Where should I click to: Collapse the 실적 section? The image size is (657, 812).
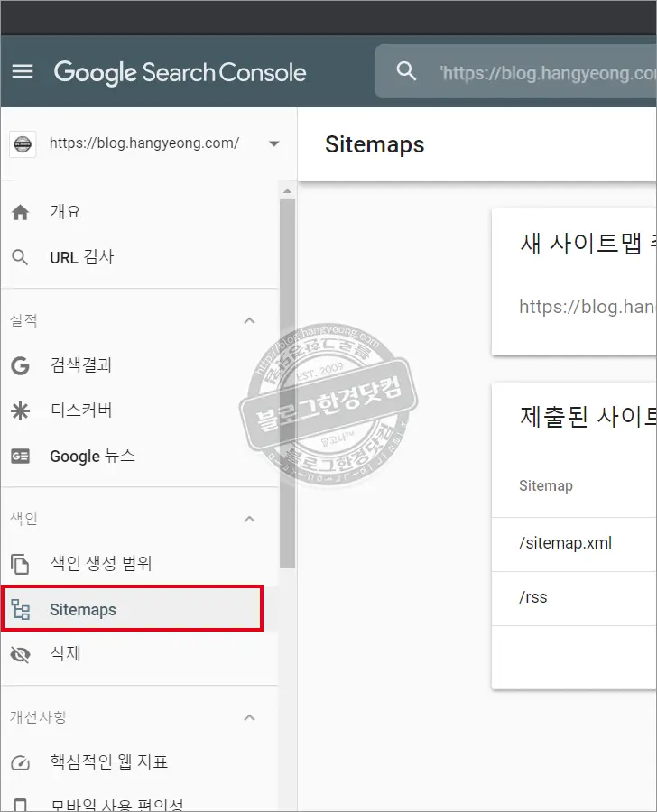pos(250,320)
